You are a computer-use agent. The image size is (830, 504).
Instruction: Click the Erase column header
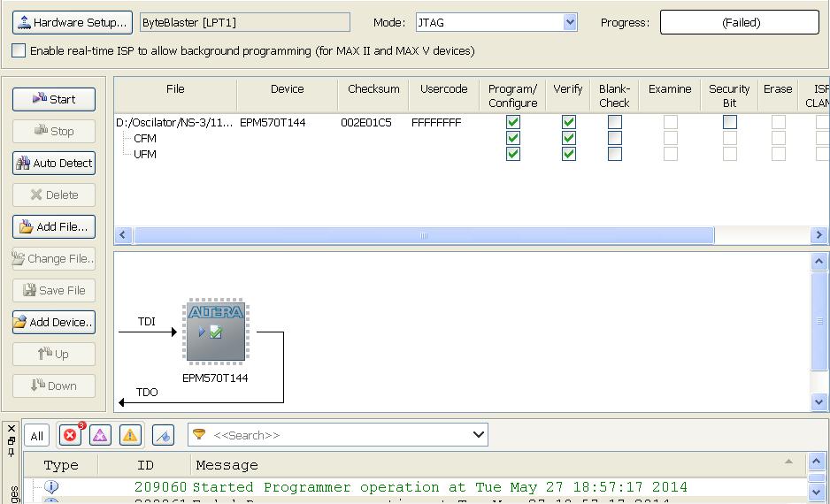pyautogui.click(x=778, y=95)
